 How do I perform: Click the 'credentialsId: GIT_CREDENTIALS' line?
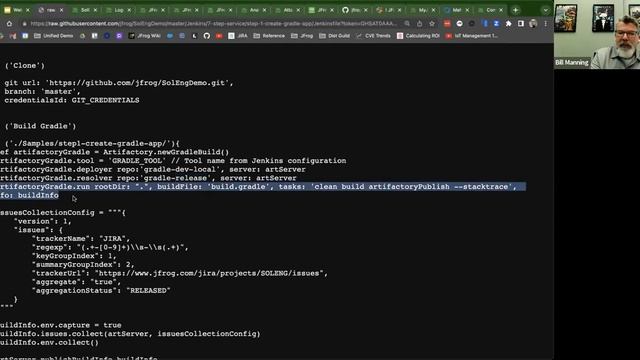coord(72,100)
